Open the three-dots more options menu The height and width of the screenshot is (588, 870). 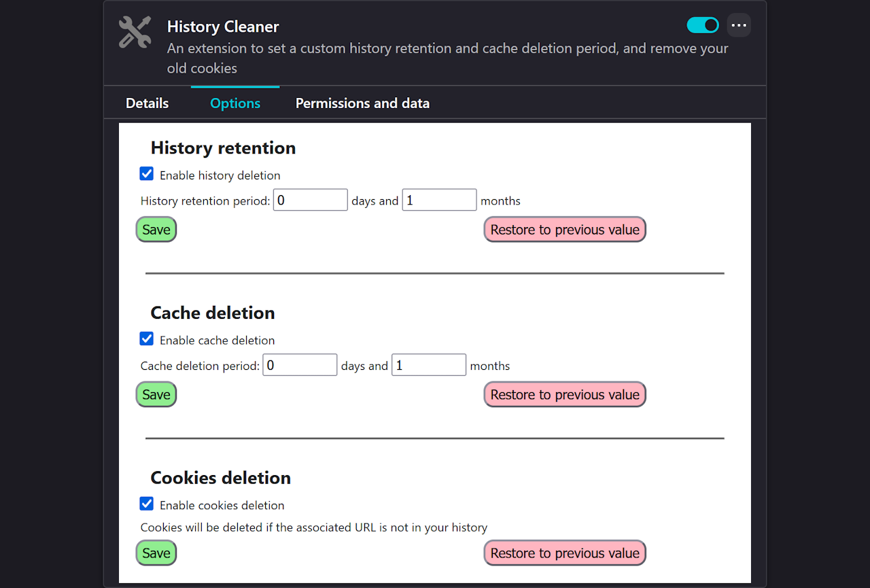pos(739,25)
